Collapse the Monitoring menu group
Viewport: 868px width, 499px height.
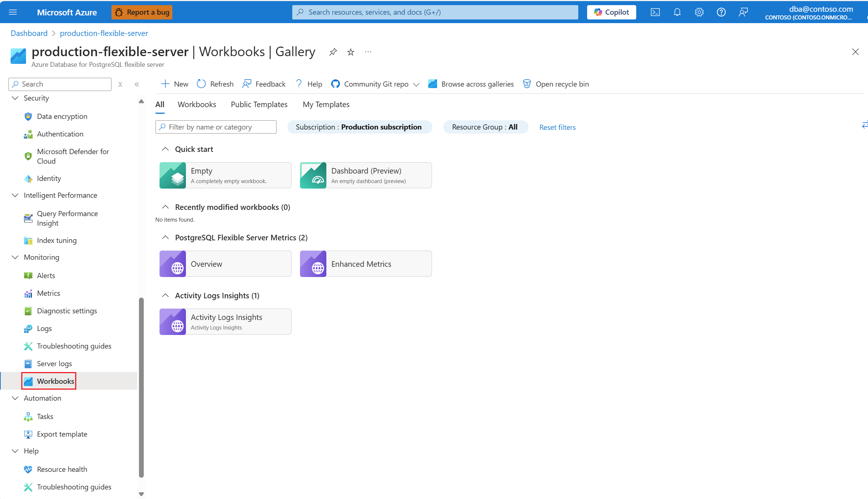(x=15, y=257)
